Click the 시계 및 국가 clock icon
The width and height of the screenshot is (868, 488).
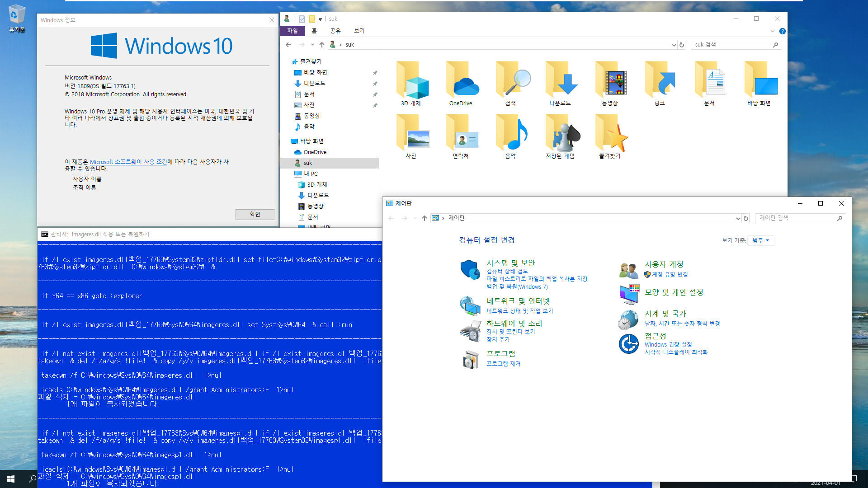click(628, 320)
